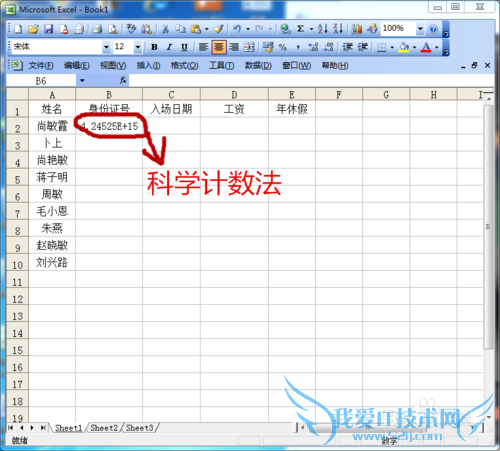
Task: Click the Print icon
Action: (97, 29)
